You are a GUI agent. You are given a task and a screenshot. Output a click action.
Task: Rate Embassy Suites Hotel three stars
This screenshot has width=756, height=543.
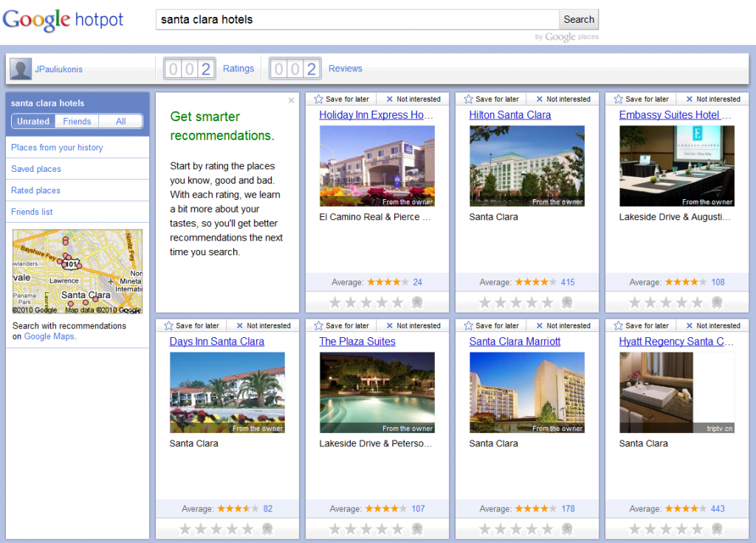click(x=666, y=302)
